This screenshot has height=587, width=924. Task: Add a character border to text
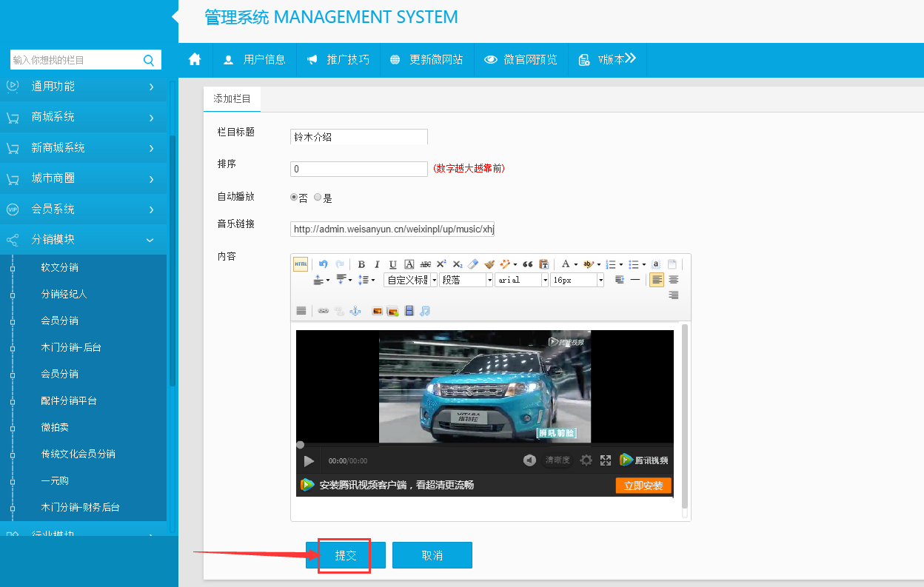pos(409,264)
